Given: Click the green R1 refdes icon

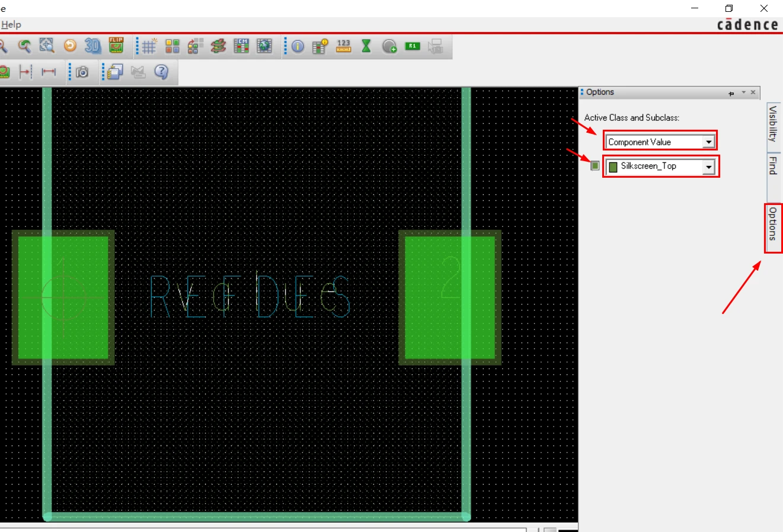Looking at the screenshot, I should (413, 46).
